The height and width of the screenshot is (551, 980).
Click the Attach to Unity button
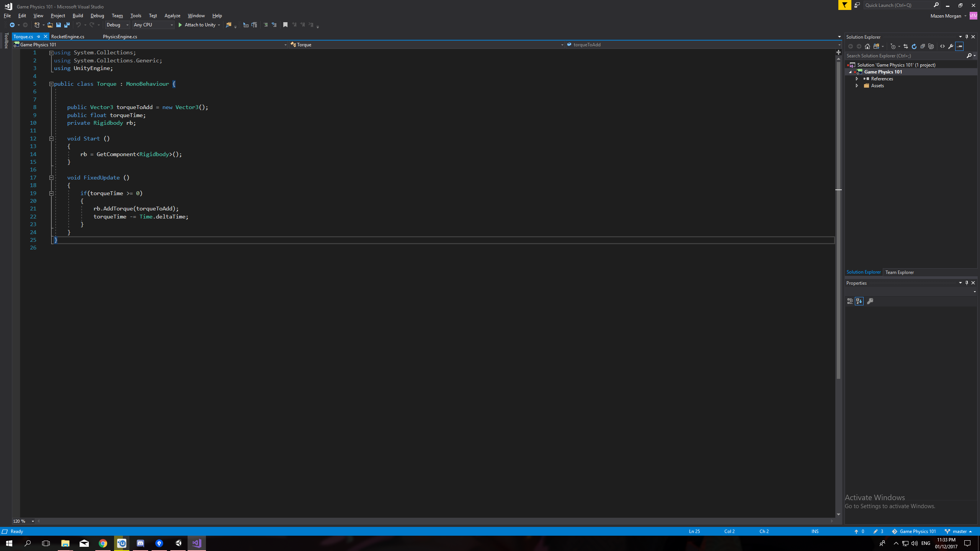(x=197, y=25)
